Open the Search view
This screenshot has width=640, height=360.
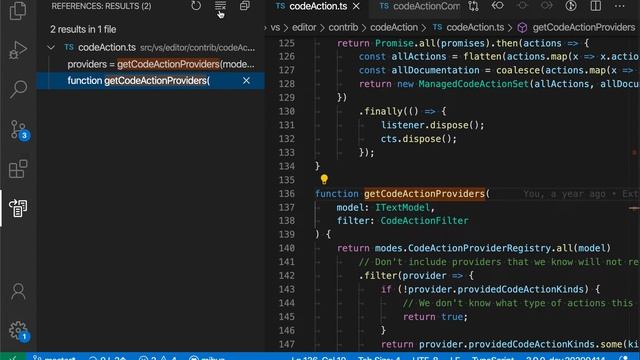coord(18,89)
